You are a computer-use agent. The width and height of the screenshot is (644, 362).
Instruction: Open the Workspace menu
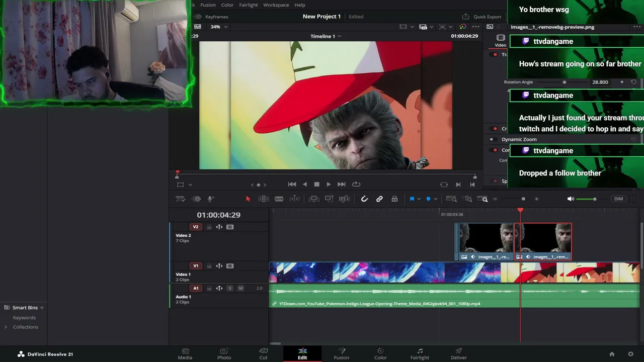(276, 5)
